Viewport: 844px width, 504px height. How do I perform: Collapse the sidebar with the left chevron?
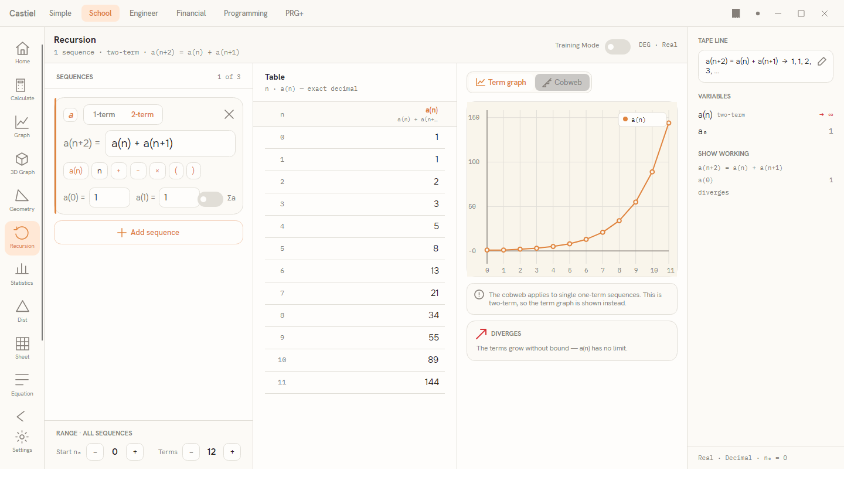point(21,416)
